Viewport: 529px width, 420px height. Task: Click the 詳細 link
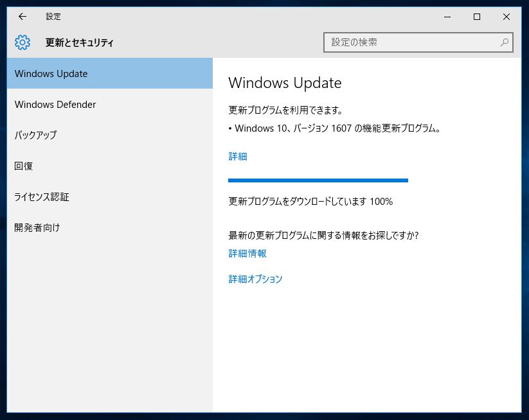(238, 157)
